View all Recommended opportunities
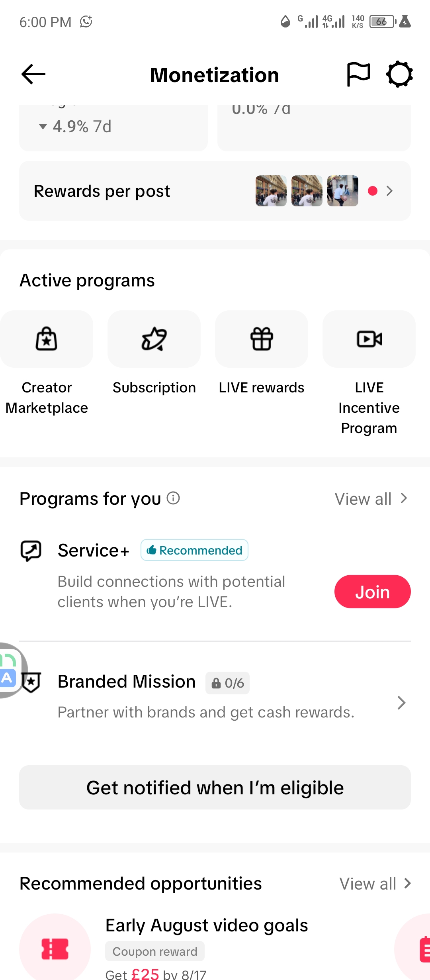 [375, 884]
